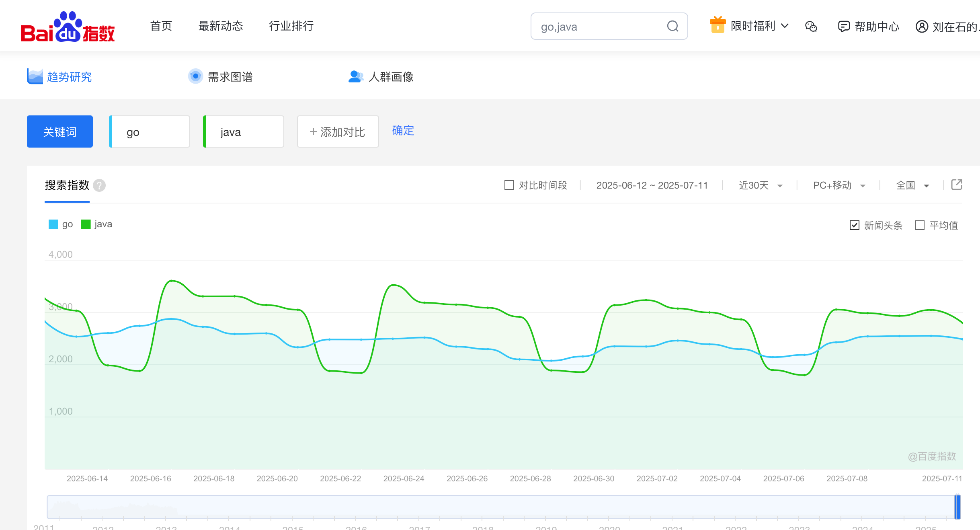The width and height of the screenshot is (980, 530).
Task: Switch to the 人群画像 tab
Action: tap(381, 76)
